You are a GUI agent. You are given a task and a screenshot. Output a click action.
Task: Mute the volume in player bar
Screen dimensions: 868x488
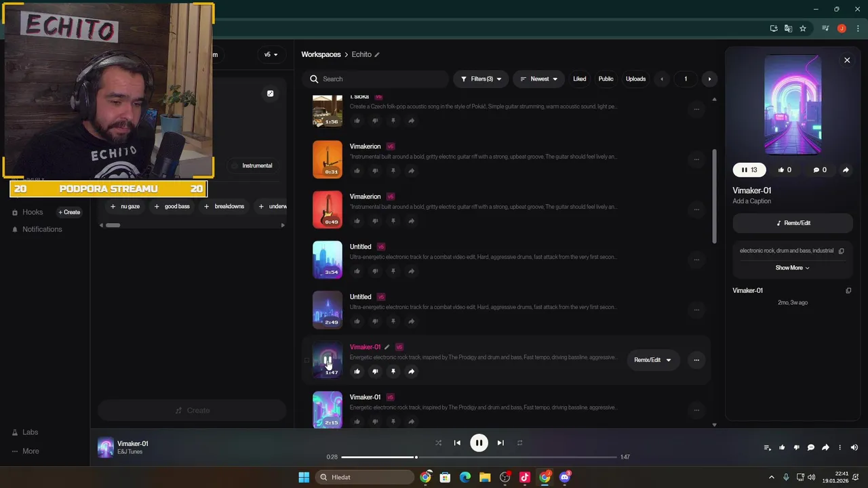coord(854,447)
